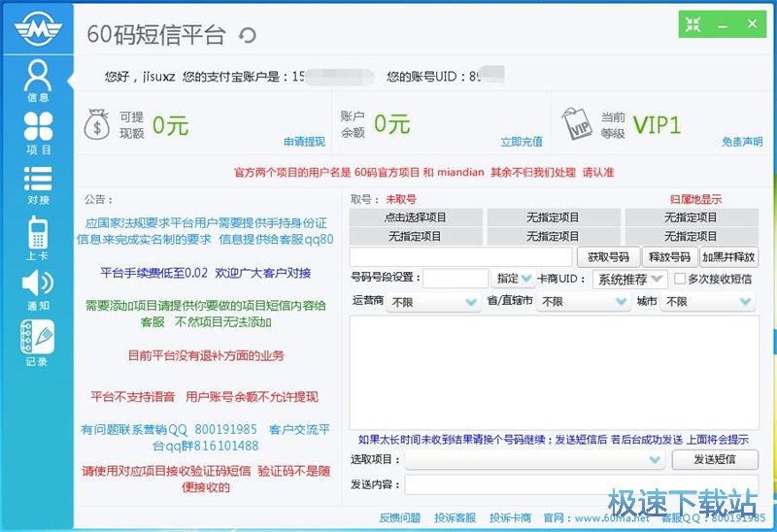Open the 记录 notepad icon
This screenshot has height=532, width=777.
click(x=37, y=343)
